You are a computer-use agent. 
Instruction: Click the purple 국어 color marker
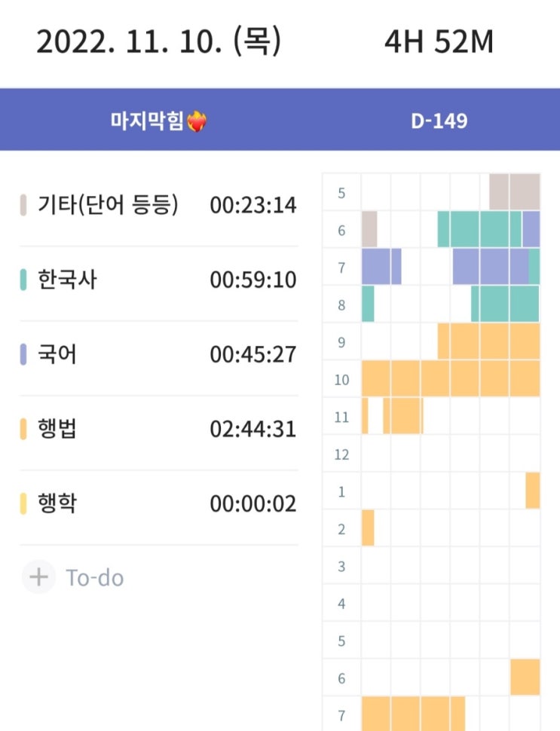click(23, 354)
